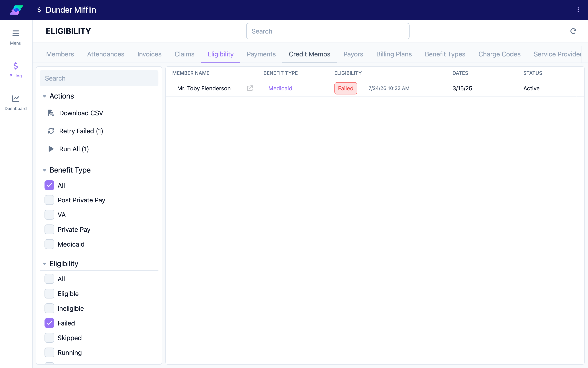This screenshot has height=368, width=588.
Task: Enable the Post Private Pay filter
Action: 49,200
